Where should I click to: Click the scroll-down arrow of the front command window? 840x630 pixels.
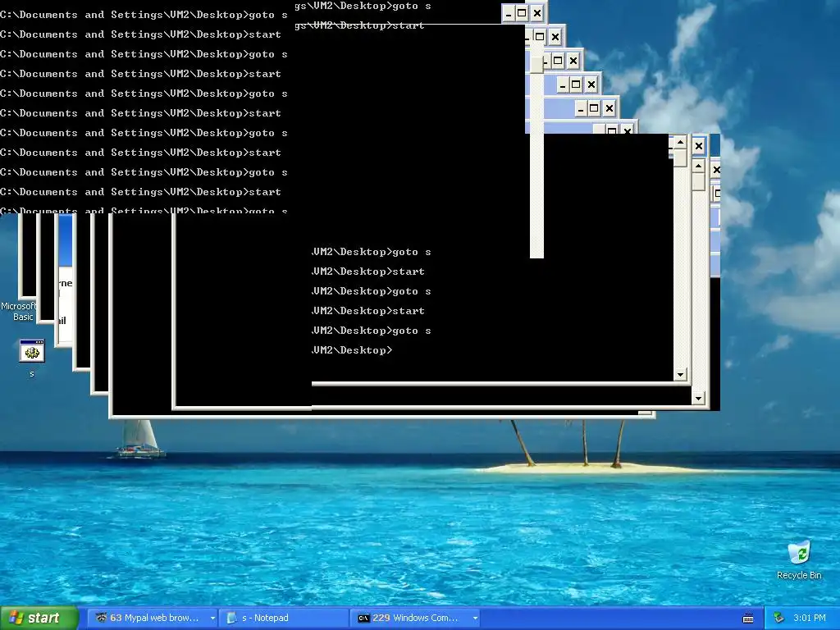pos(680,374)
